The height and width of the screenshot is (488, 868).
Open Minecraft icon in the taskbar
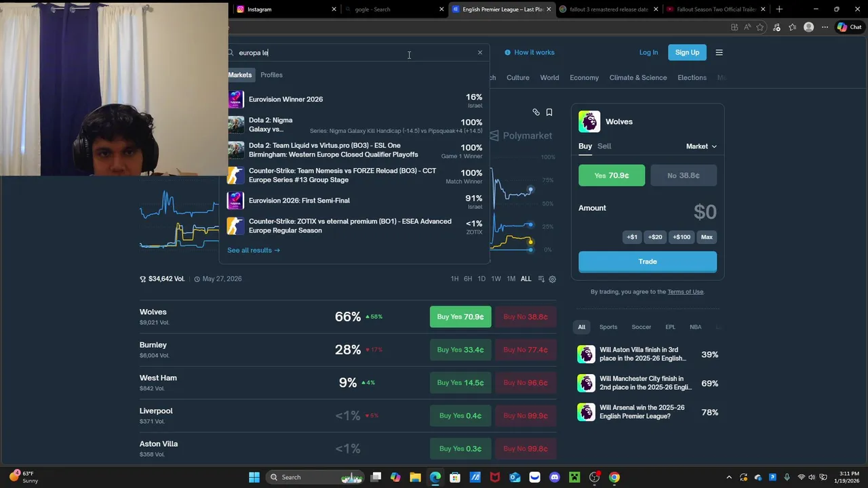[x=574, y=477]
